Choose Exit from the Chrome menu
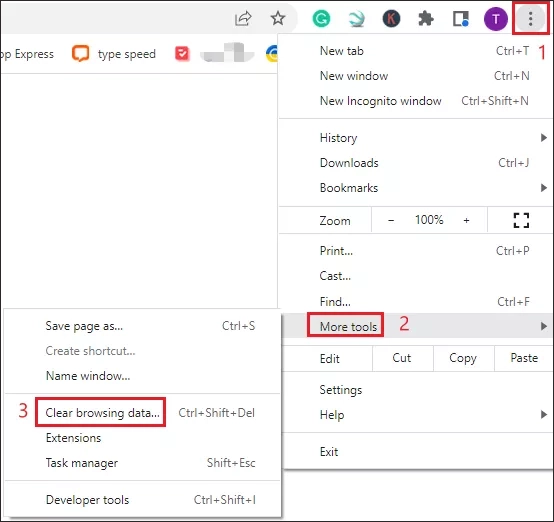This screenshot has height=522, width=554. point(417,452)
